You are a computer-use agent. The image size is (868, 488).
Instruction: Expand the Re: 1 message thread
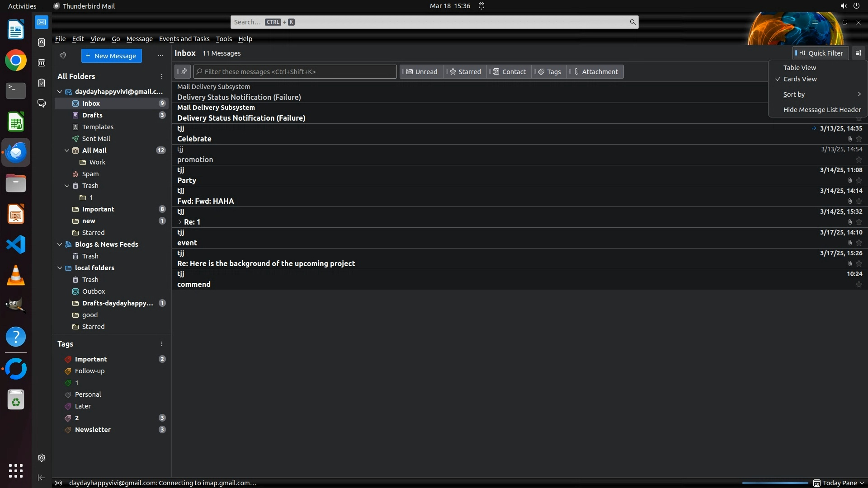tap(180, 222)
